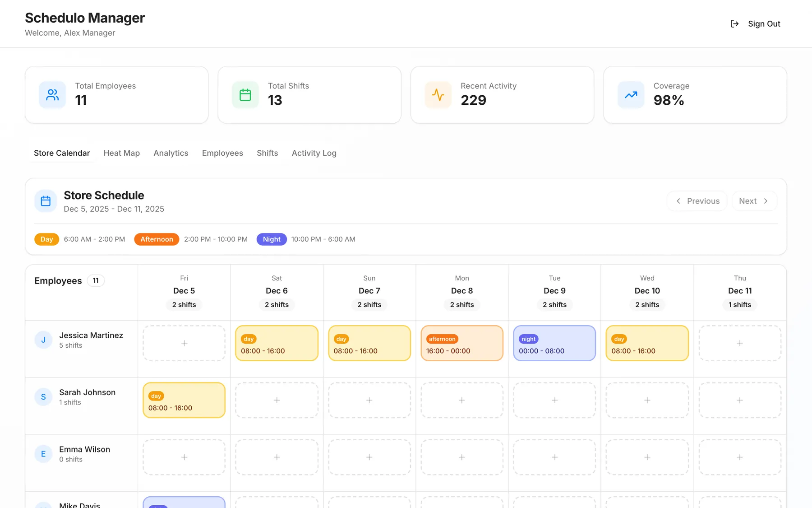Click the Coverage trending-up icon
This screenshot has width=812, height=508.
tap(631, 95)
